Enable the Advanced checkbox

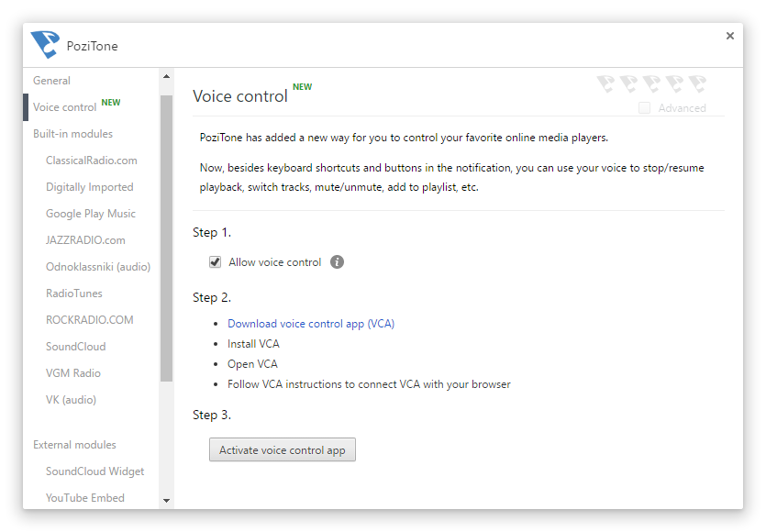click(x=644, y=108)
